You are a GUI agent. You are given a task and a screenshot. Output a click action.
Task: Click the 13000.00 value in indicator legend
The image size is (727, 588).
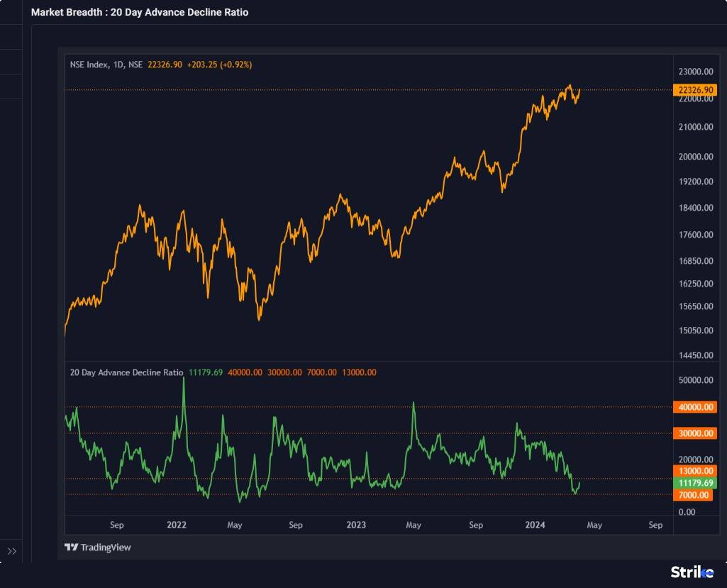(360, 372)
